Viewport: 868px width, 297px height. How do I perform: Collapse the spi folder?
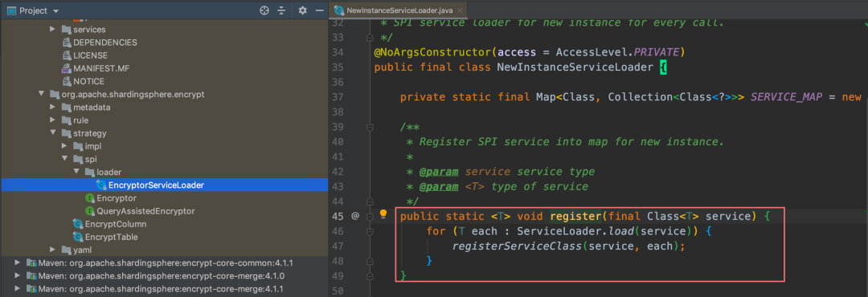tap(64, 159)
